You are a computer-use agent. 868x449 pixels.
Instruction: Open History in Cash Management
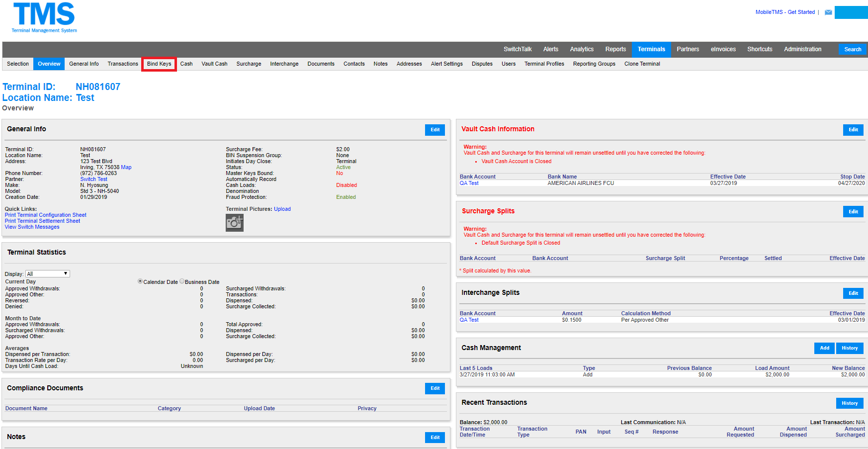[x=850, y=348]
